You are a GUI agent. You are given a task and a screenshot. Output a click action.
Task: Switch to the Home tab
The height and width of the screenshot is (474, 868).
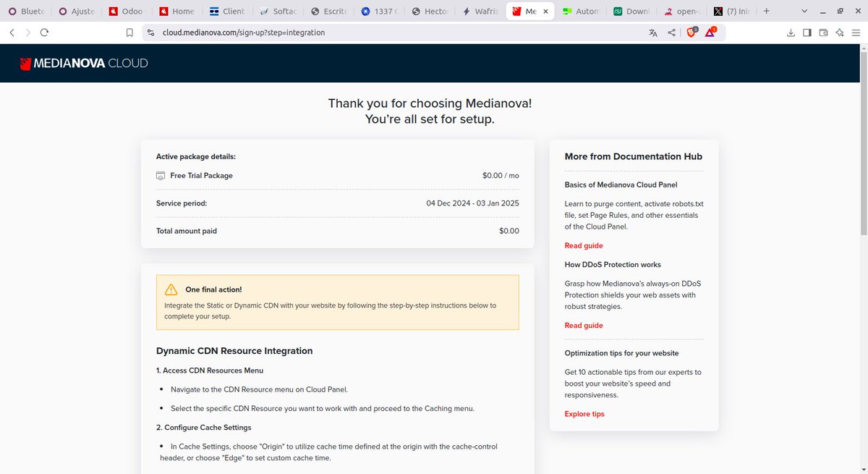point(176,12)
